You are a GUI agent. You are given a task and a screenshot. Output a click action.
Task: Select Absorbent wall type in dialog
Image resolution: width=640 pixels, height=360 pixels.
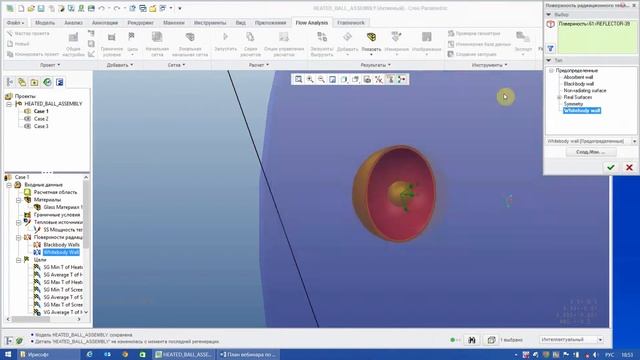tap(578, 77)
